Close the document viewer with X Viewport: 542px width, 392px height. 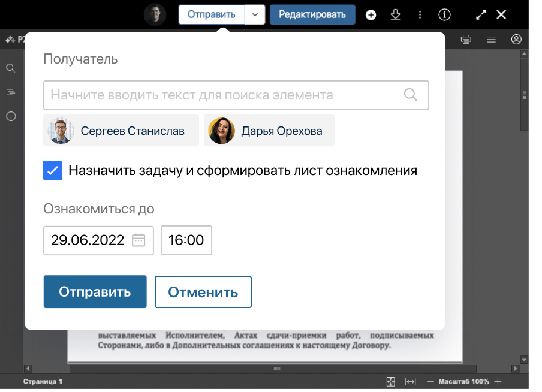click(501, 14)
